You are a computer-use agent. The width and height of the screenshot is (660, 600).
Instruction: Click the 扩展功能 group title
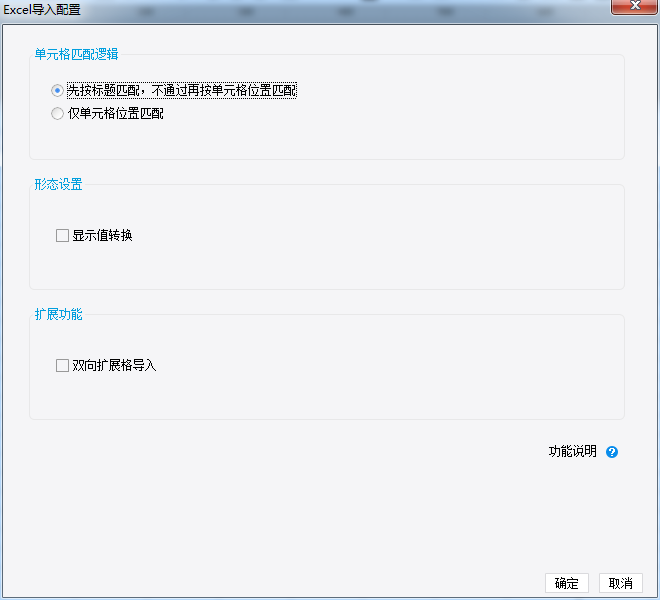(x=58, y=314)
